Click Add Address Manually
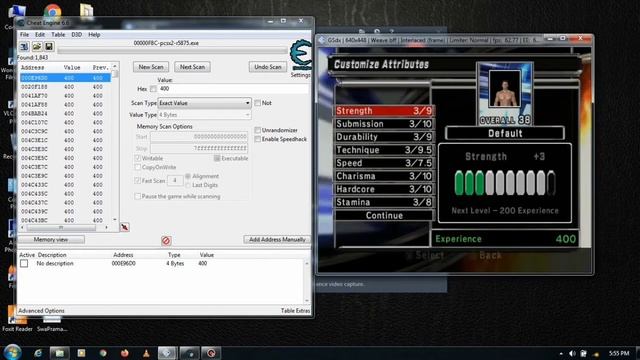Image resolution: width=640 pixels, height=360 pixels. (x=277, y=240)
